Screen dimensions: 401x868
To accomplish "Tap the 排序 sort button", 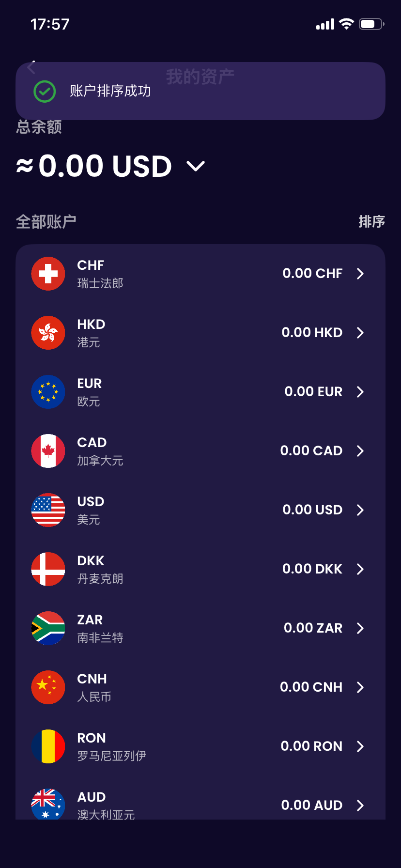I will pos(371,222).
